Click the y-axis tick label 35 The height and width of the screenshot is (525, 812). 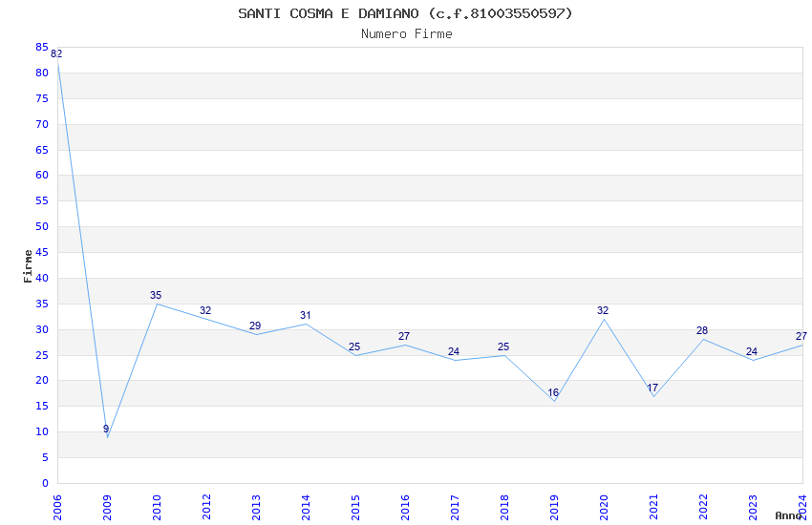coord(42,304)
